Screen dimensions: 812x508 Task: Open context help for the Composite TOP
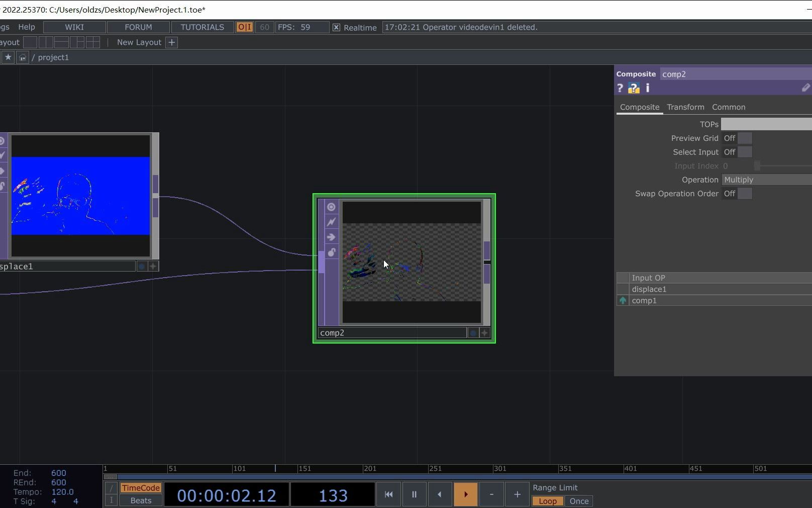(x=620, y=88)
